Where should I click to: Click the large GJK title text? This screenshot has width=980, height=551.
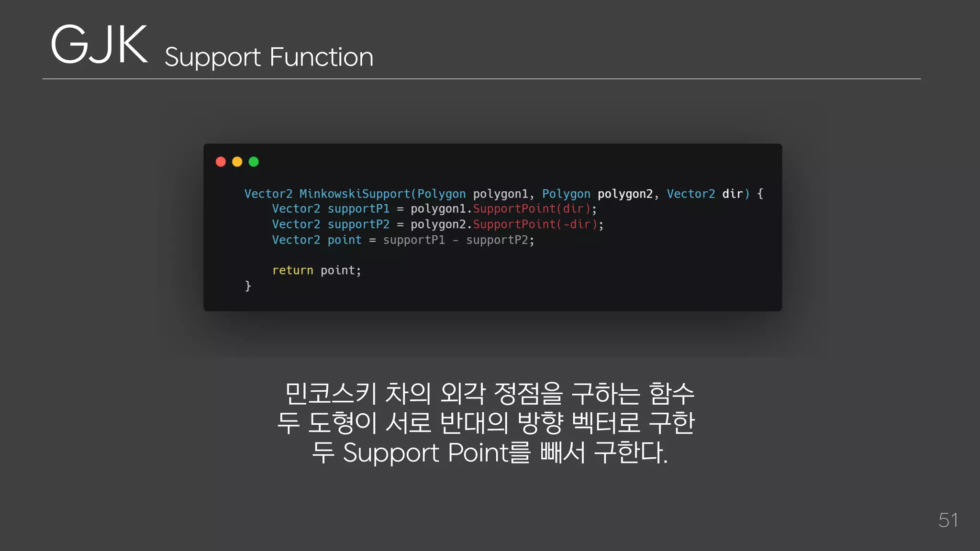point(99,44)
